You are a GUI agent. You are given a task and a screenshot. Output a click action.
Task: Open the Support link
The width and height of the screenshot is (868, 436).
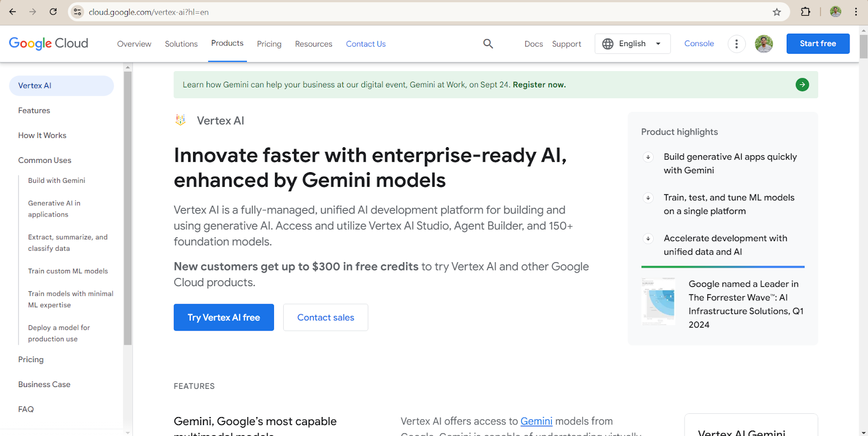click(x=566, y=44)
